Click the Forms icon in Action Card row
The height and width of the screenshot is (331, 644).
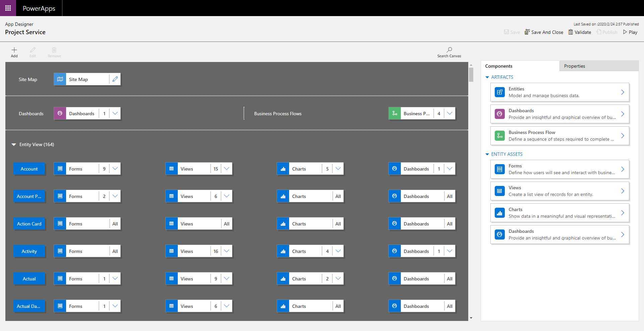point(60,224)
